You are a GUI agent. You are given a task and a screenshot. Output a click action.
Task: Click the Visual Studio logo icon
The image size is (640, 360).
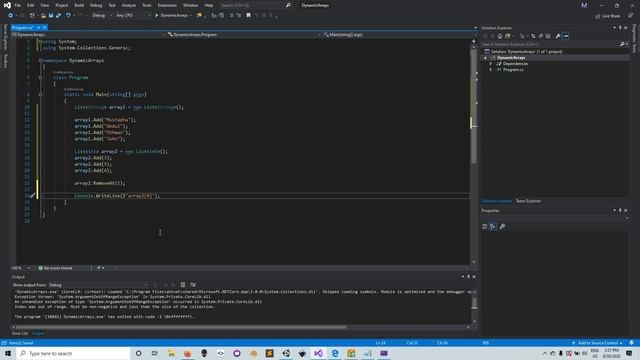pos(7,5)
